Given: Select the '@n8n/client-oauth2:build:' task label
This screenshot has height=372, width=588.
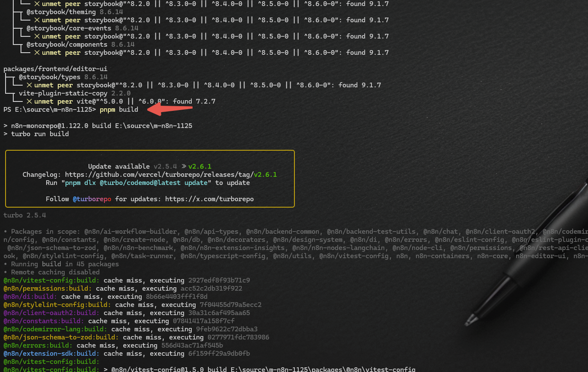Looking at the screenshot, I should pos(51,313).
